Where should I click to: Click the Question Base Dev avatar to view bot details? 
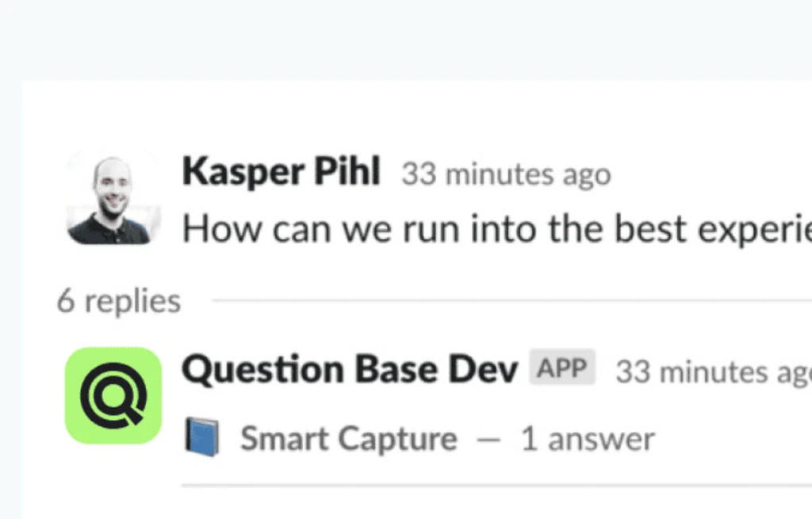pos(113,394)
